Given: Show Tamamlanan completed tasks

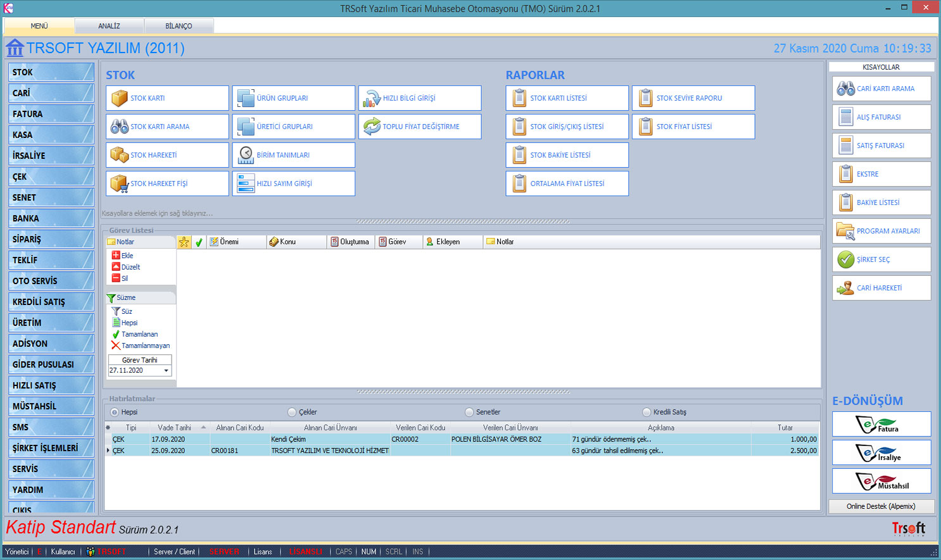Looking at the screenshot, I should [x=135, y=334].
